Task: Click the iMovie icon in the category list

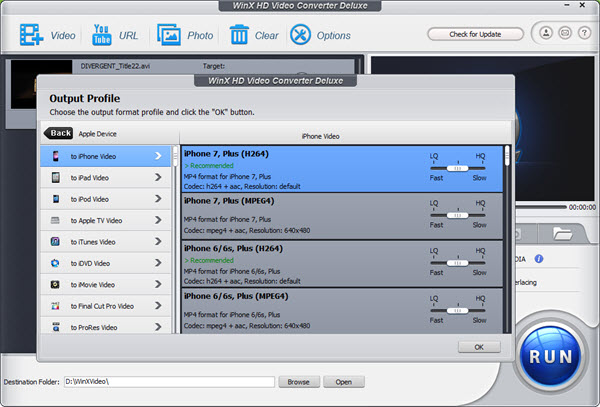Action: pyautogui.click(x=55, y=285)
